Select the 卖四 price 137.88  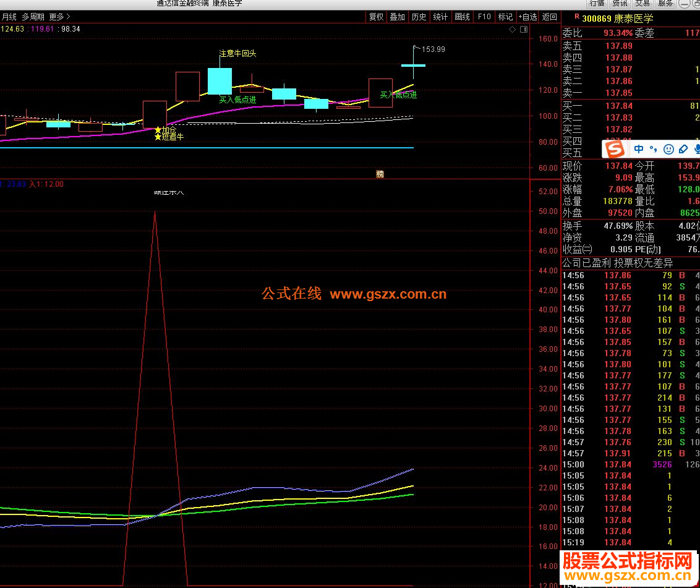click(619, 58)
